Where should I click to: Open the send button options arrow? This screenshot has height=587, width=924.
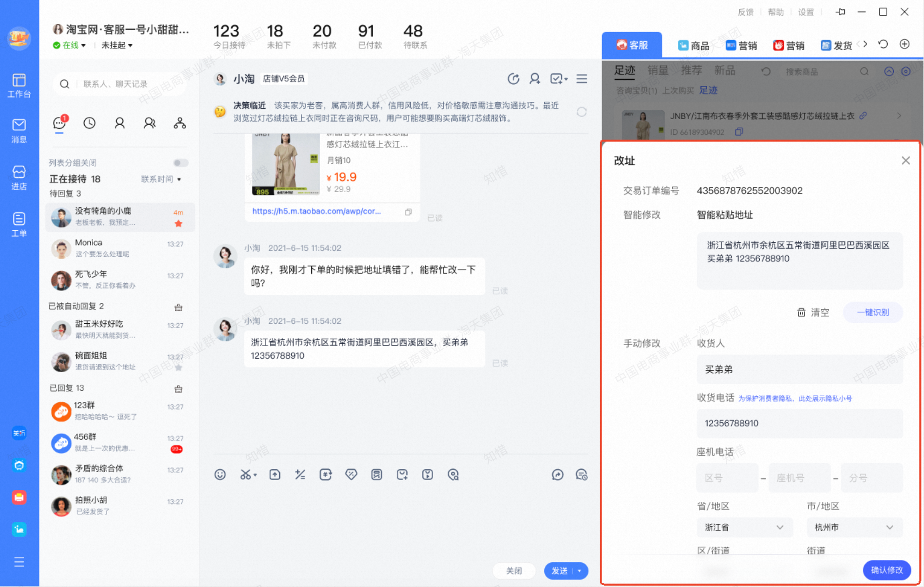(x=580, y=571)
